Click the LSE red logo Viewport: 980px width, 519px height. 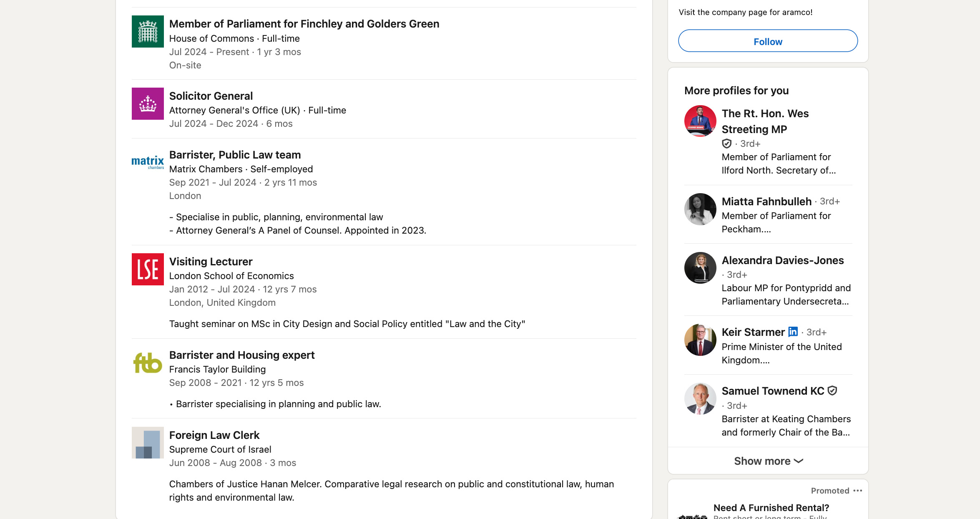tap(148, 269)
